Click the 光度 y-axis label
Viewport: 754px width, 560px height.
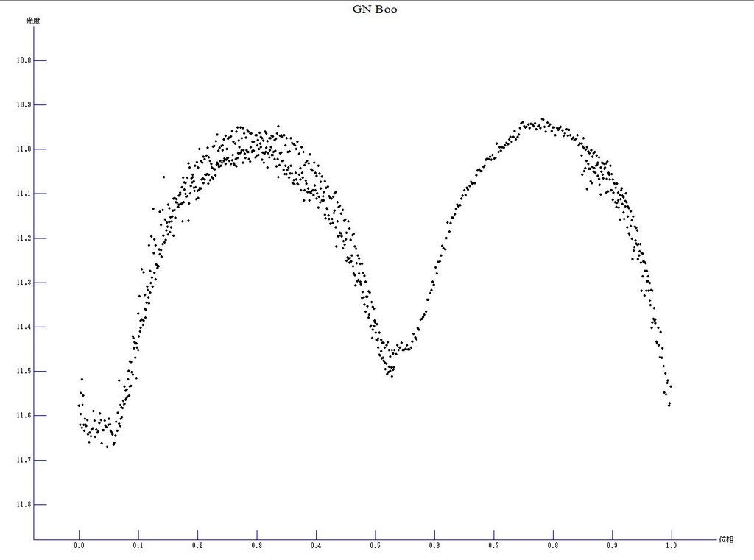tap(33, 21)
